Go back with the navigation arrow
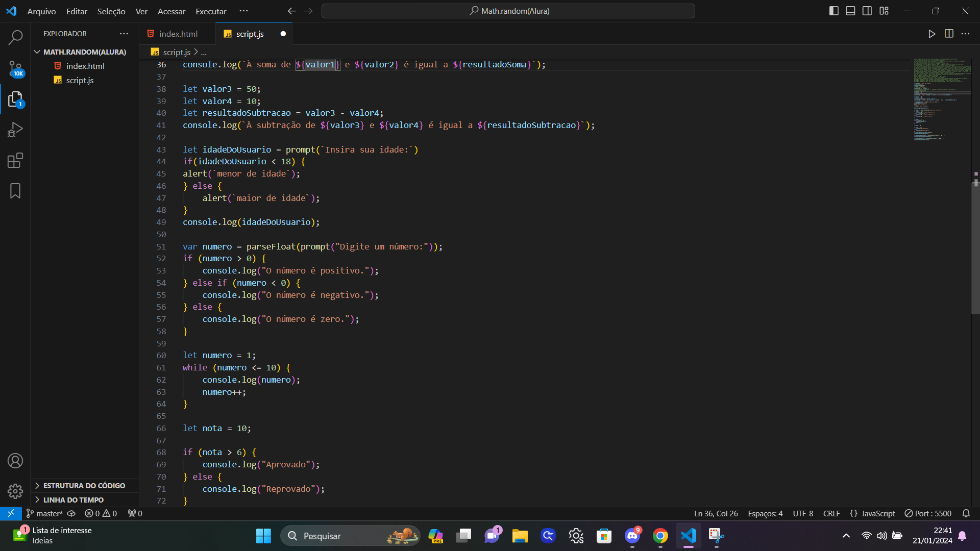This screenshot has height=551, width=980. click(x=291, y=11)
